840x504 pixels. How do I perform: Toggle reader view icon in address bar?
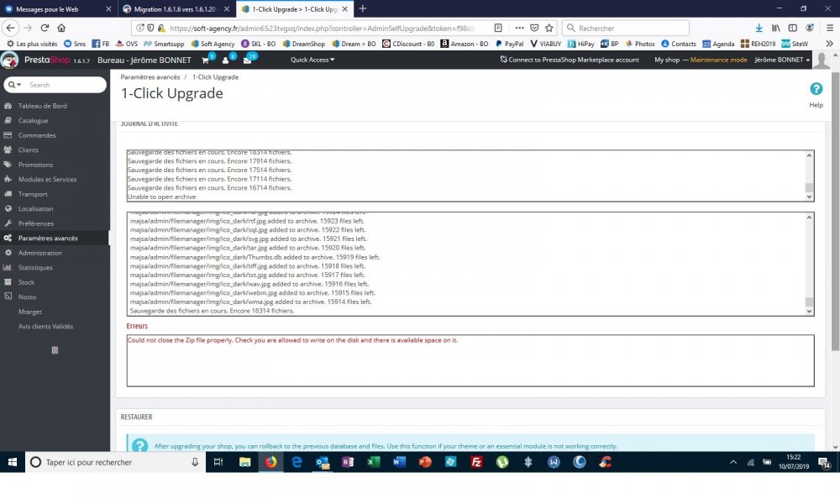point(497,28)
